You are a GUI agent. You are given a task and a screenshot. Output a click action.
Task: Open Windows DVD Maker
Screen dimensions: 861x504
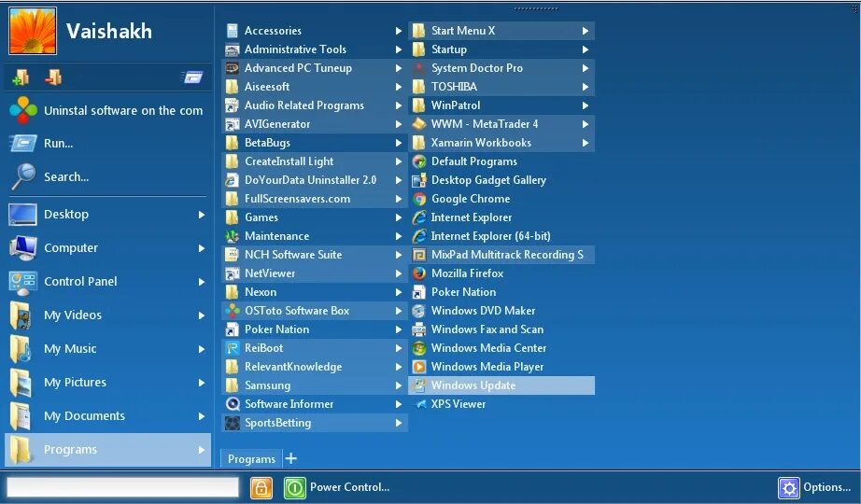[x=501, y=311]
